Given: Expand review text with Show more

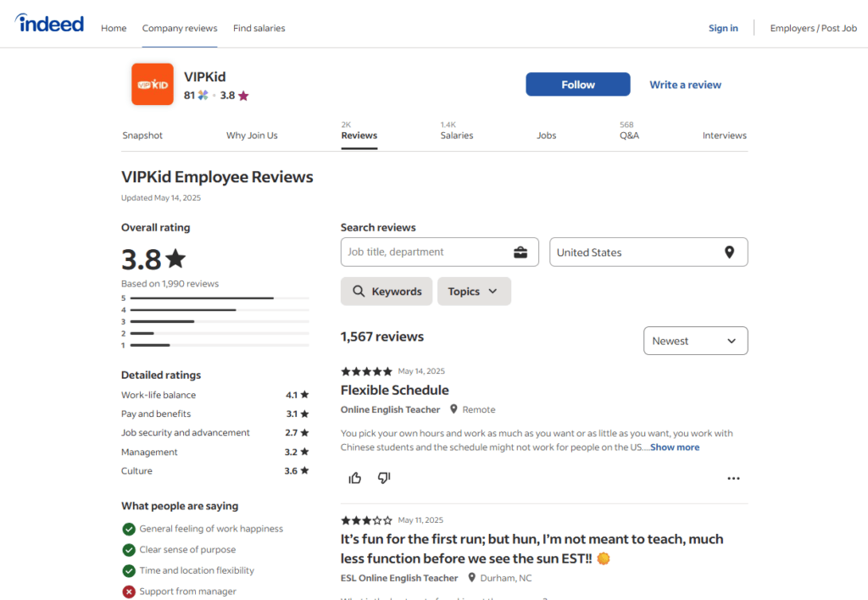Looking at the screenshot, I should click(675, 447).
